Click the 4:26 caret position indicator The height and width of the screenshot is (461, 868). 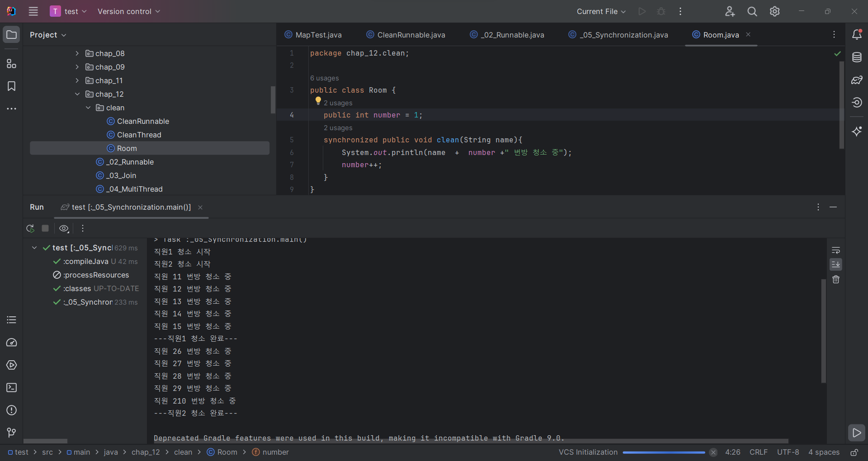tap(733, 452)
